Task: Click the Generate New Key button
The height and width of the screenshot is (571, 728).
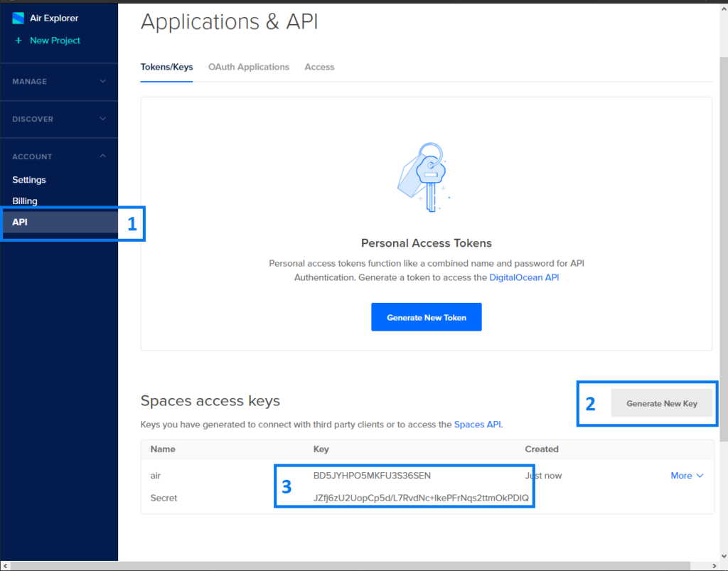Action: [x=662, y=403]
